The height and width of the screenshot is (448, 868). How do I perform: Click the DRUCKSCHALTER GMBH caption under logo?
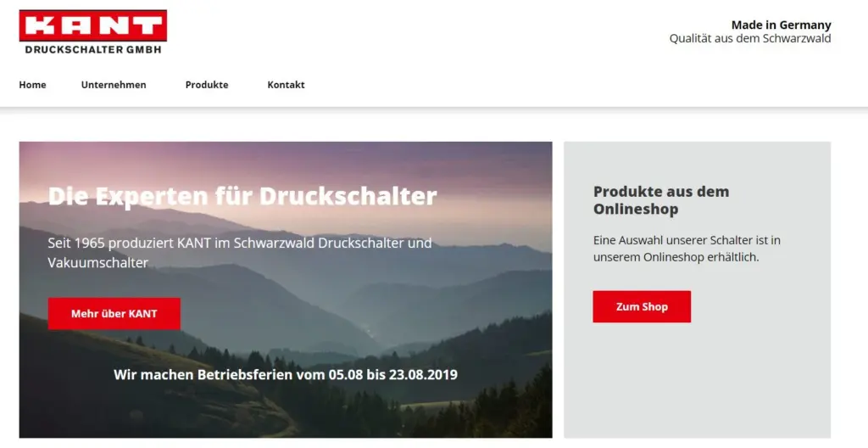pyautogui.click(x=93, y=49)
